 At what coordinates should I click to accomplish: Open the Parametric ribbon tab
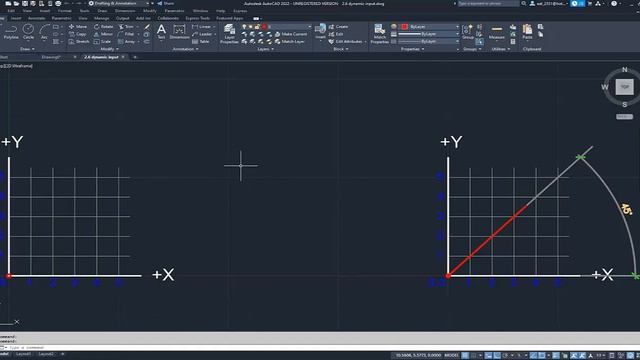pyautogui.click(x=62, y=18)
